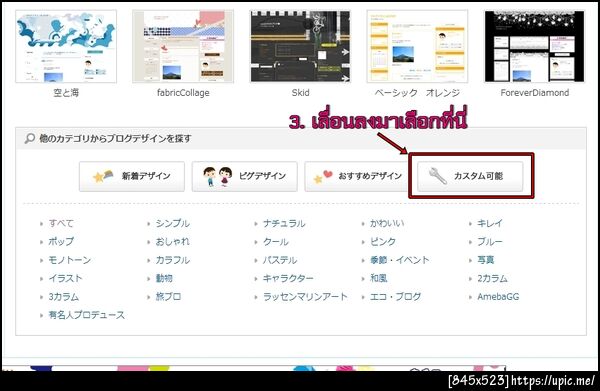Choose the クール category
The image size is (600, 391).
click(x=276, y=242)
